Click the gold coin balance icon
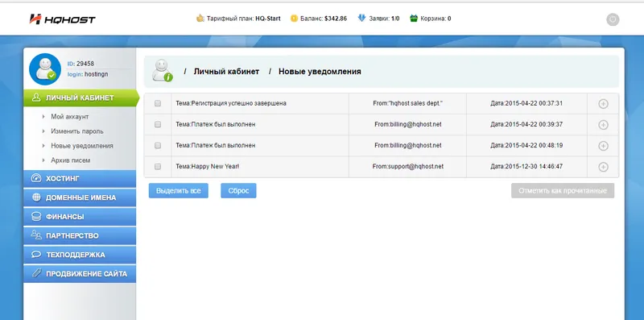The height and width of the screenshot is (320, 644). pyautogui.click(x=294, y=19)
